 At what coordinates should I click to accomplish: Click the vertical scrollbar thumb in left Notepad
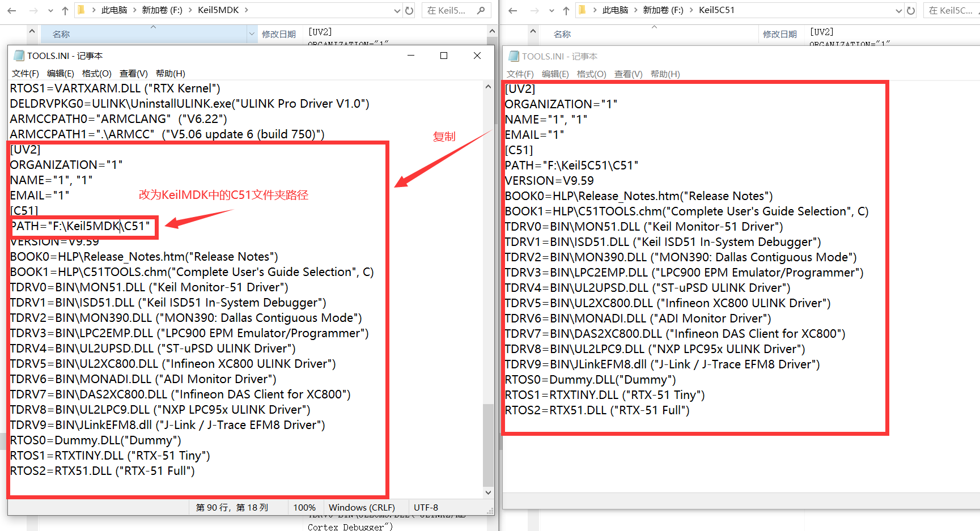click(x=488, y=445)
